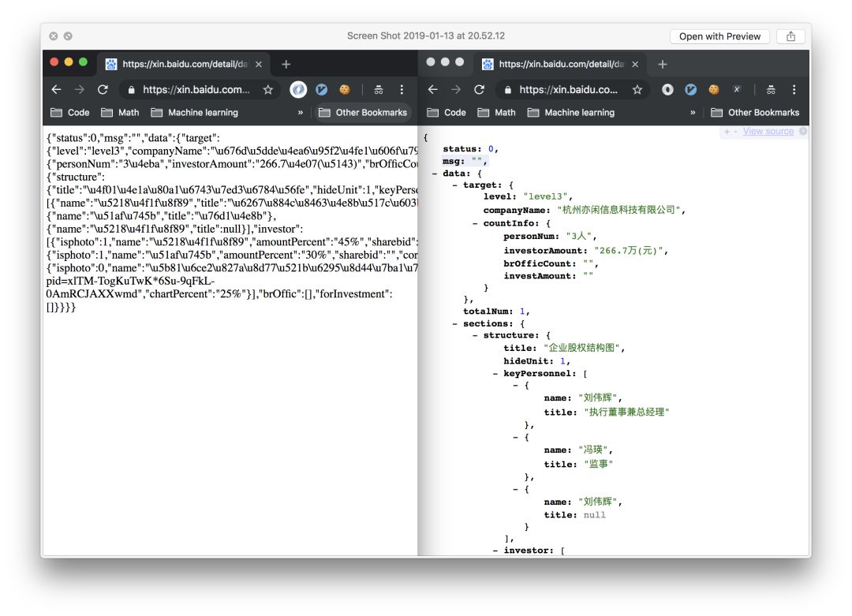Bookmark the left page with star icon
The width and height of the screenshot is (852, 616).
pyautogui.click(x=268, y=90)
